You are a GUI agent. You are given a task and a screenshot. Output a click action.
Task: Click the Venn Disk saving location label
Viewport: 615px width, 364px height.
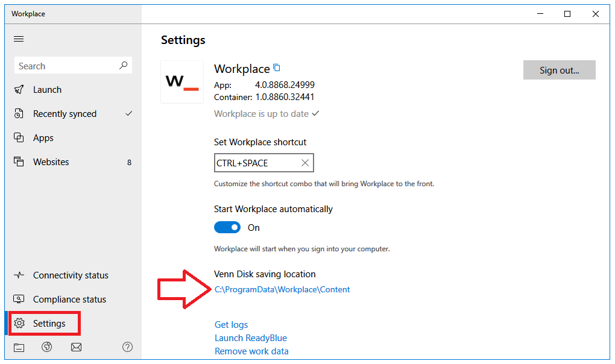point(265,274)
